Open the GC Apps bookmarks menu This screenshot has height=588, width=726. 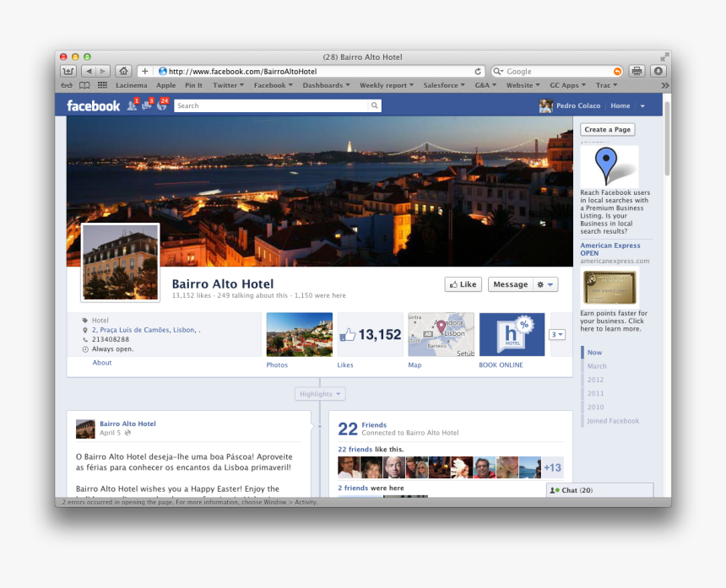(x=567, y=85)
